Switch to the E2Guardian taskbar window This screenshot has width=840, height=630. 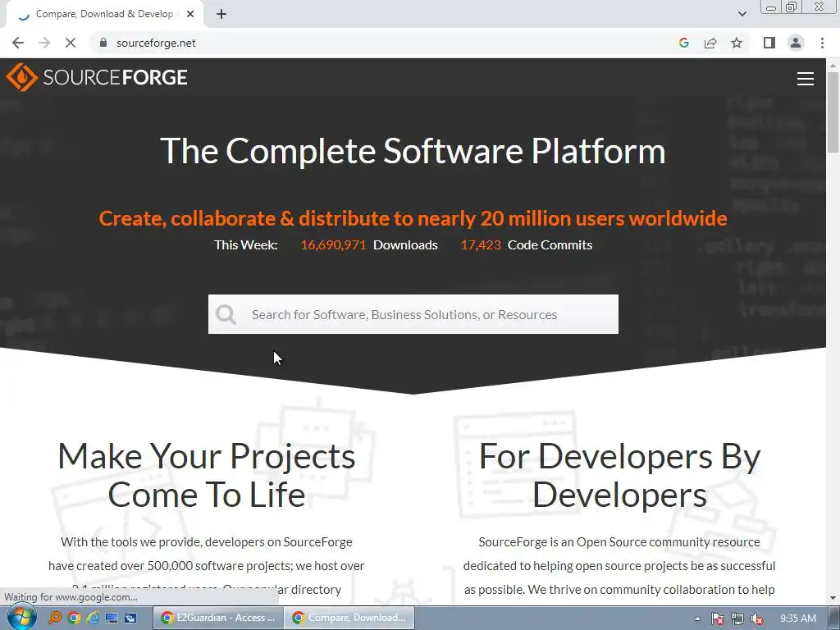coord(218,618)
